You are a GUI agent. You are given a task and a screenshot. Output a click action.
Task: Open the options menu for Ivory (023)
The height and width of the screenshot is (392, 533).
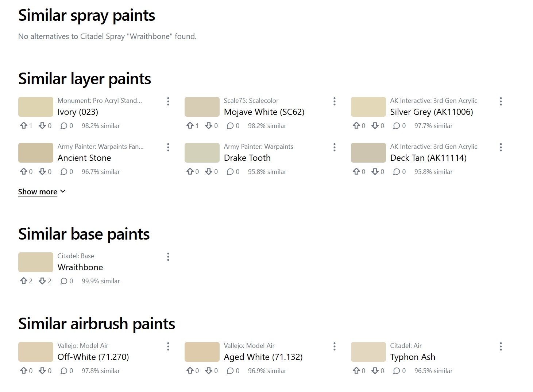pyautogui.click(x=168, y=101)
